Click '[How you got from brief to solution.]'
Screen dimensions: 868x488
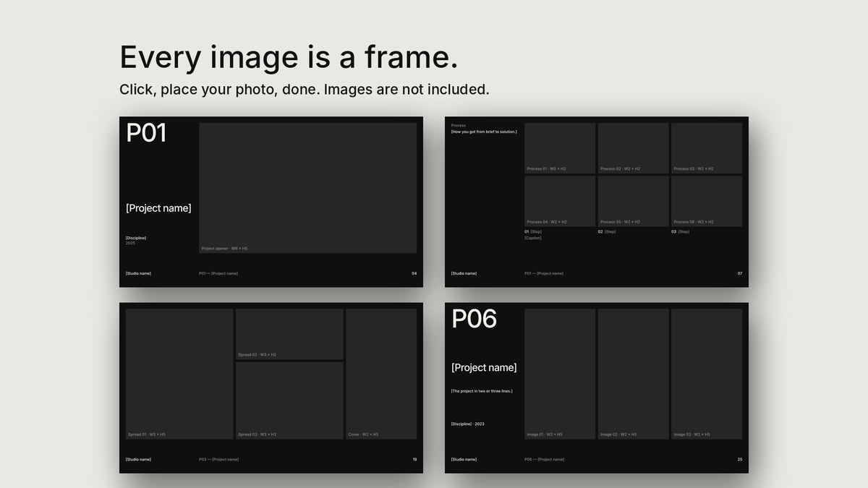[x=484, y=132]
